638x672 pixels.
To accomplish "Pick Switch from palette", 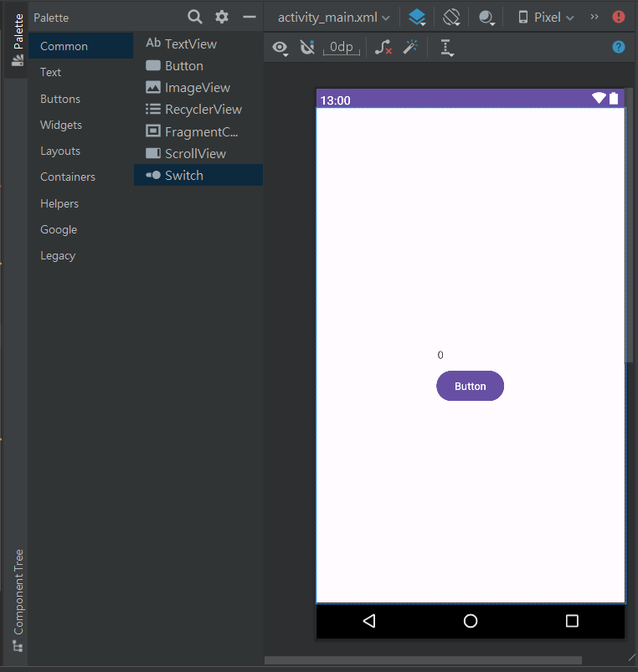I will tap(198, 175).
